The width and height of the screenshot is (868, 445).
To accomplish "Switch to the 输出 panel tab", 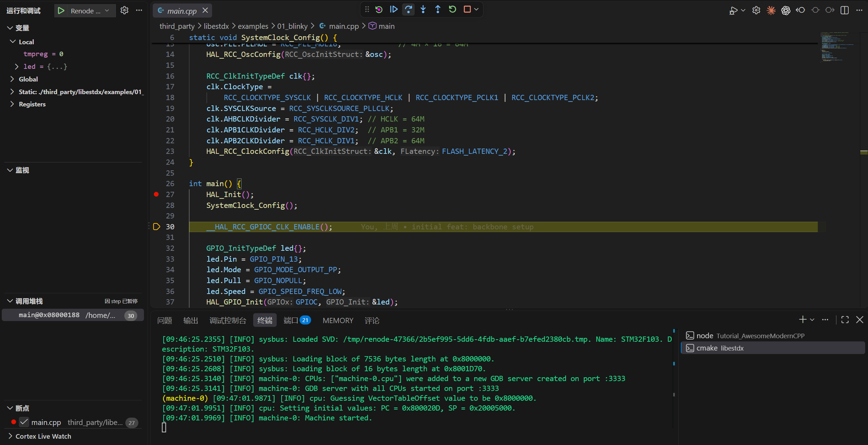I will click(x=191, y=320).
